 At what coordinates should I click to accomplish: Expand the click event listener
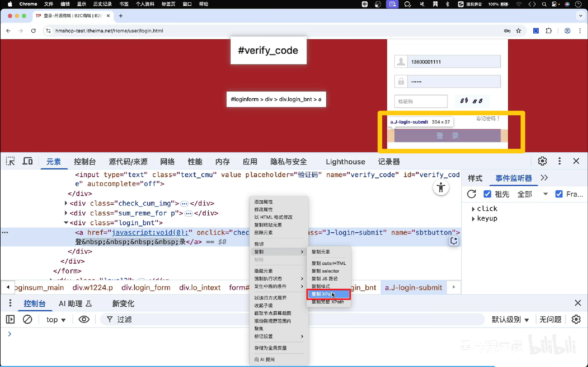pos(473,209)
